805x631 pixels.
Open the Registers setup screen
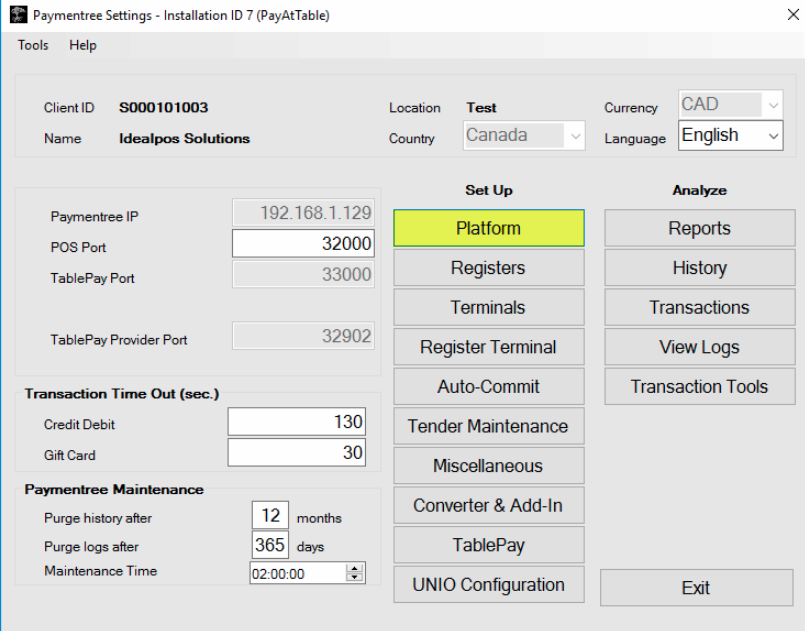(489, 267)
